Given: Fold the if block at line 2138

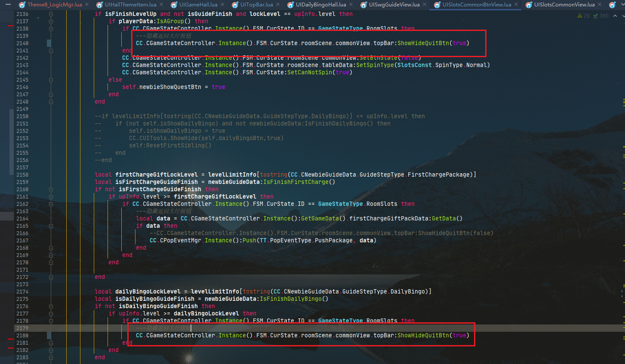Looking at the screenshot, I should pos(51,29).
